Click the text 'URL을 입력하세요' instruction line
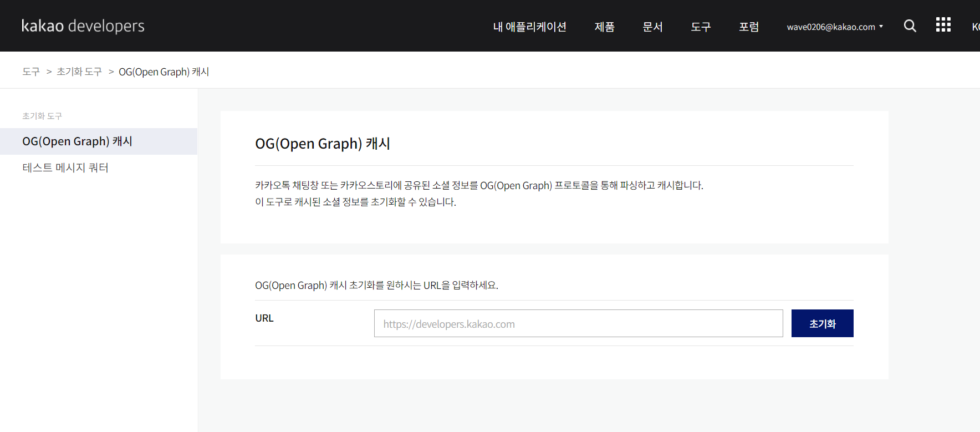Image resolution: width=980 pixels, height=432 pixels. (376, 285)
